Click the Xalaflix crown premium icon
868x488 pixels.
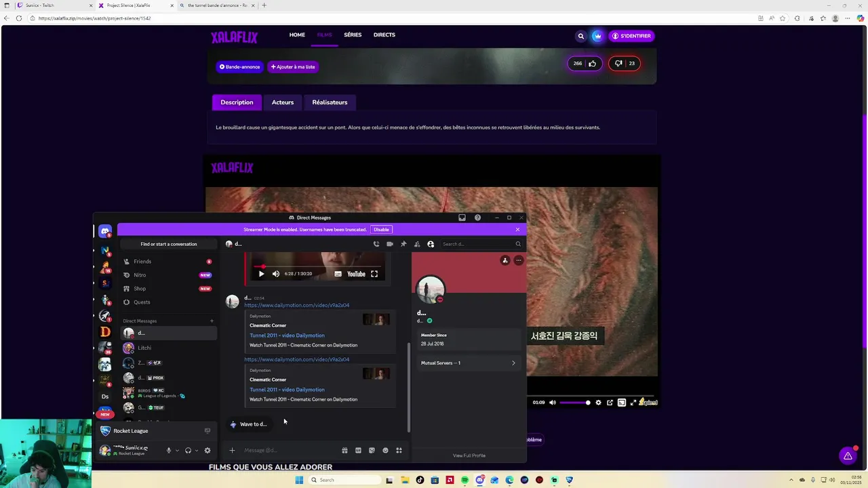pos(597,36)
